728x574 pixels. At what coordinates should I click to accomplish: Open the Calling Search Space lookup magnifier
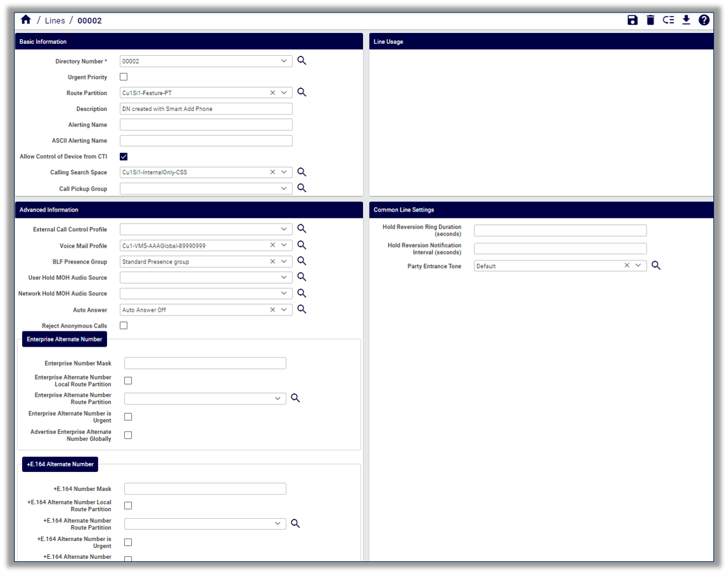[302, 172]
